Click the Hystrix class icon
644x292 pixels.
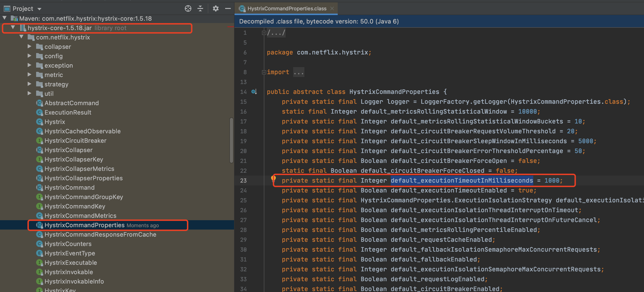click(39, 122)
